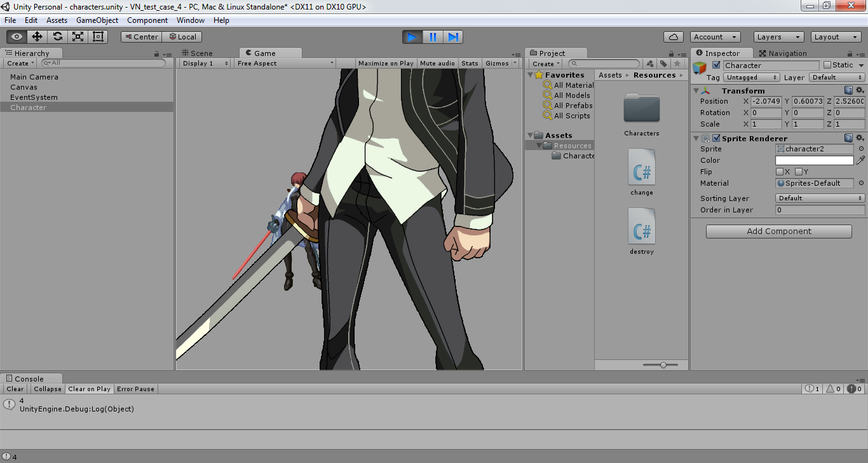Click the Step frame button
Image resolution: width=868 pixels, height=463 pixels.
click(453, 37)
